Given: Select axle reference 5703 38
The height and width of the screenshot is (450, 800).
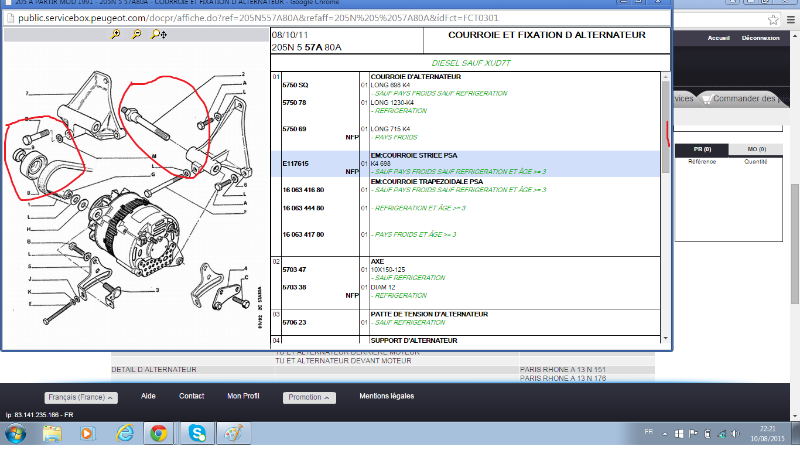Looking at the screenshot, I should [x=294, y=287].
